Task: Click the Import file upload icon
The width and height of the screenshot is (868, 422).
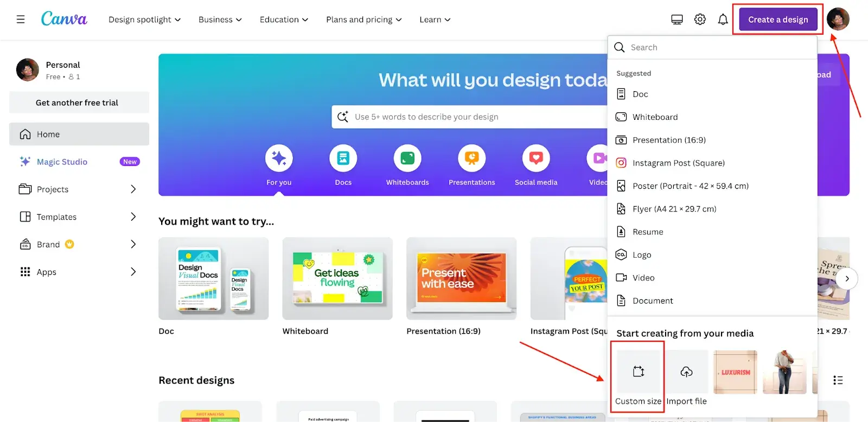Action: (686, 372)
